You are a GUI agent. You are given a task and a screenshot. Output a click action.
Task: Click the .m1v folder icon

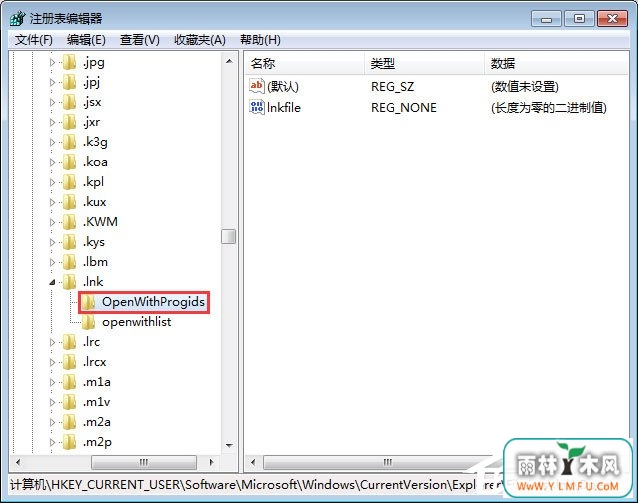pos(69,402)
